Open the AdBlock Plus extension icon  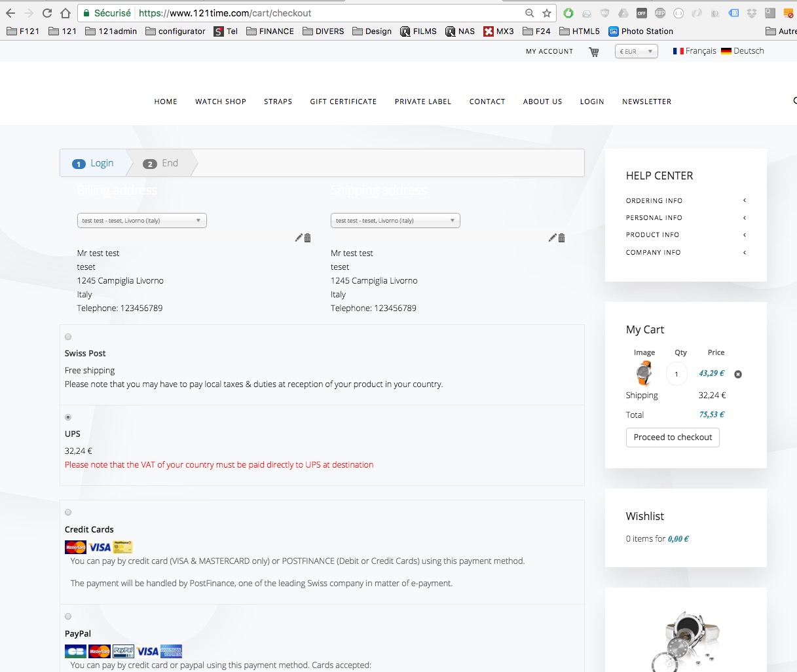[660, 13]
